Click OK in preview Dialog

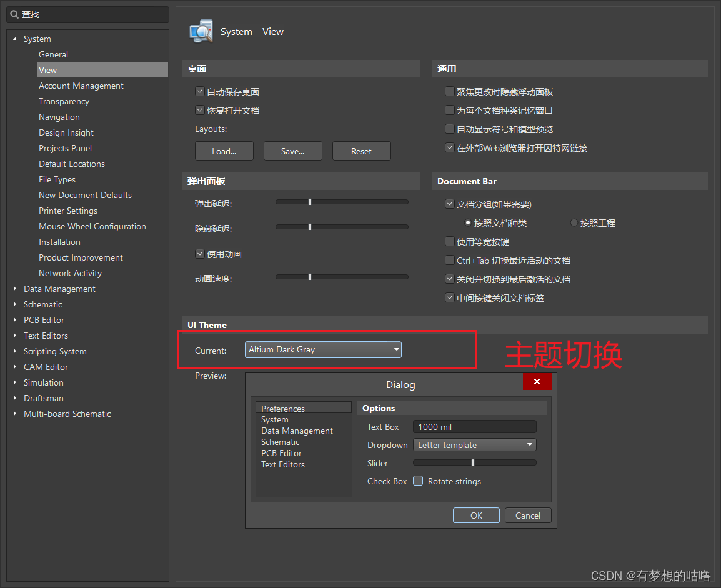click(x=476, y=516)
